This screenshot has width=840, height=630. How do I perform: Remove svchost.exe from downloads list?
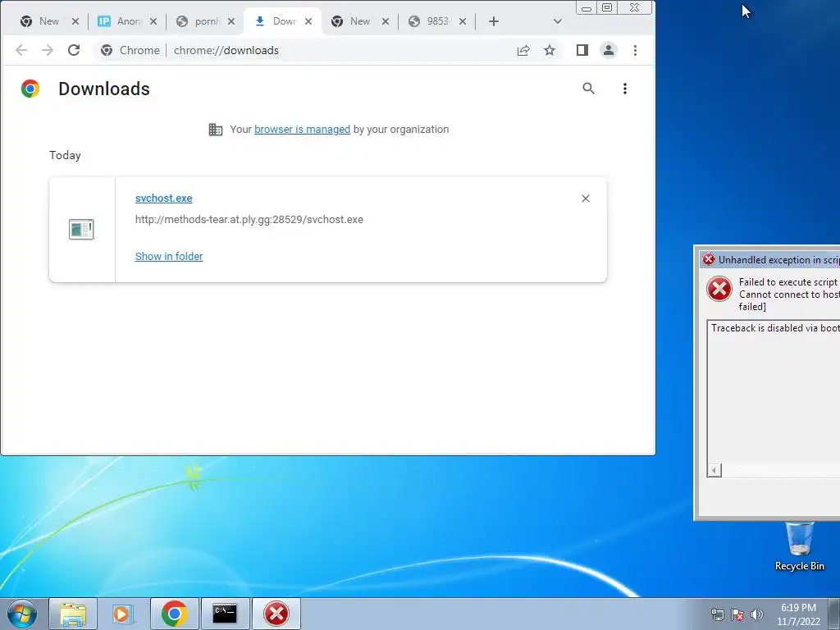point(586,199)
